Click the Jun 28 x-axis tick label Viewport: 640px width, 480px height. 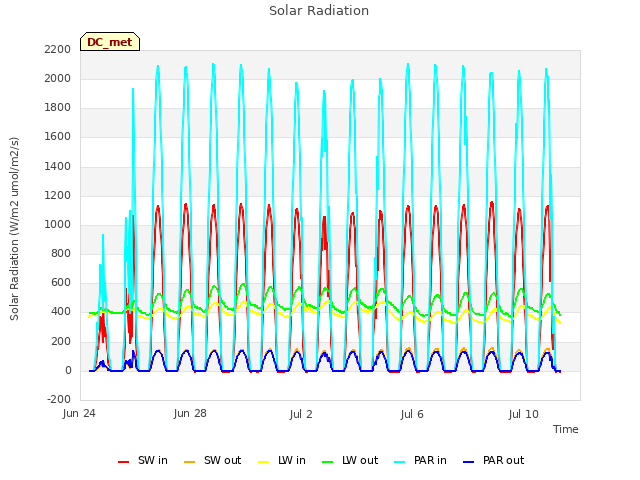[190, 414]
